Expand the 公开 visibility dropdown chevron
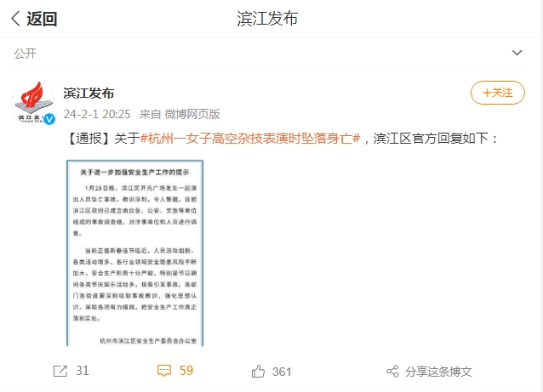This screenshot has width=543, height=392. click(x=517, y=53)
